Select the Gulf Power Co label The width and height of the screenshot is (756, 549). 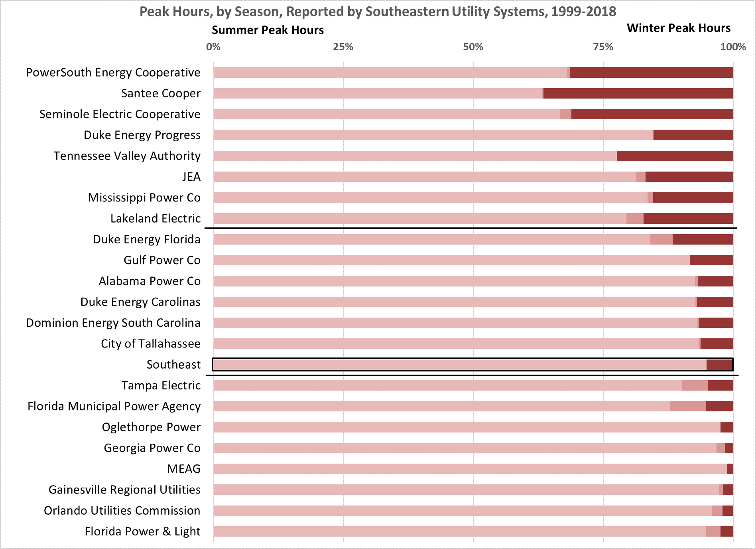coord(162,260)
